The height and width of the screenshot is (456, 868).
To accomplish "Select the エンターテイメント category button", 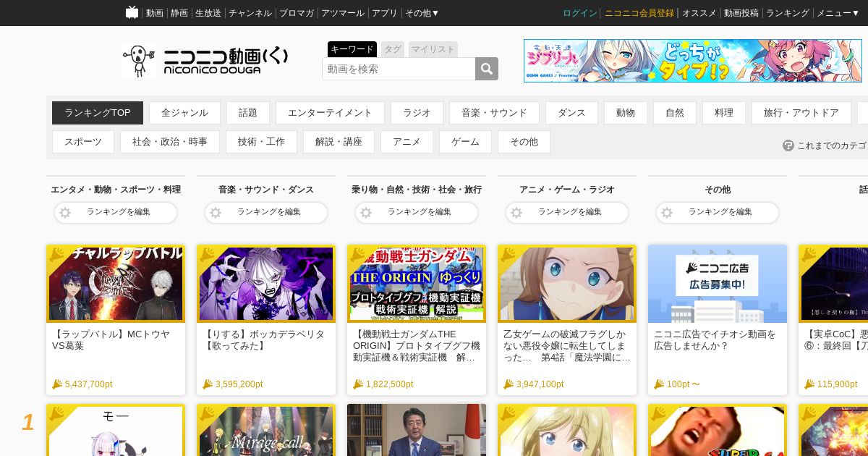I will tap(330, 113).
